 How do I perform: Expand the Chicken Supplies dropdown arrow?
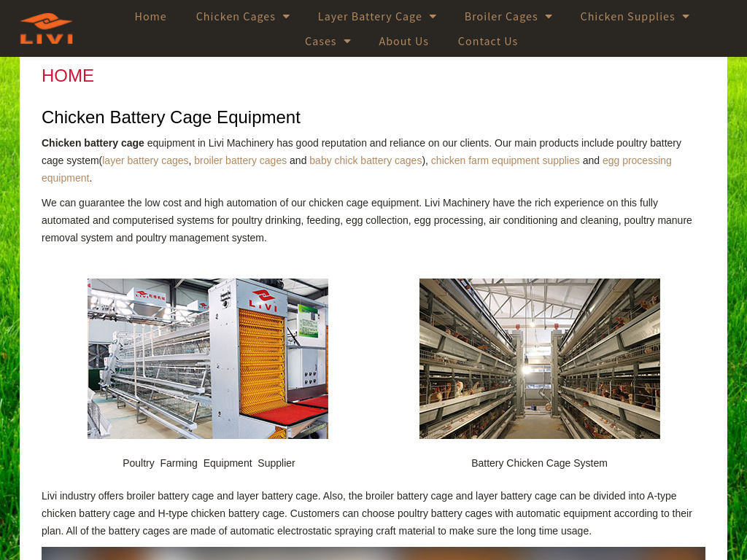point(686,17)
